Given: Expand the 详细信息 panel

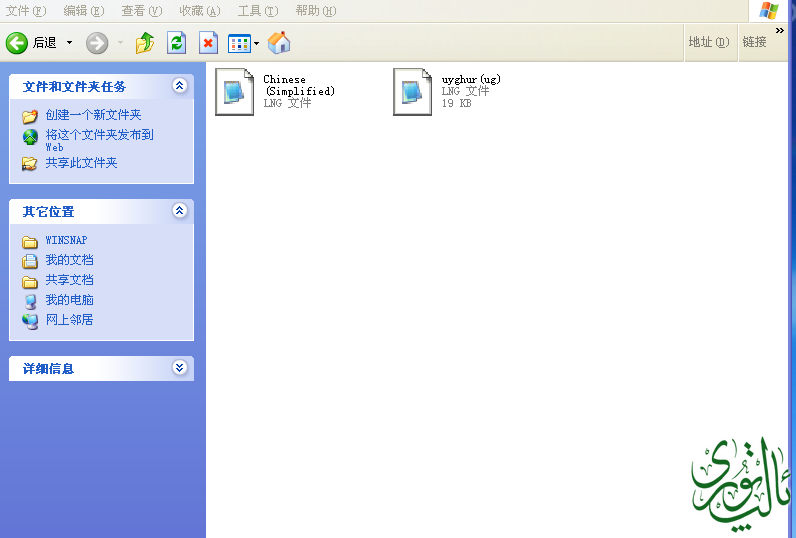Looking at the screenshot, I should (179, 368).
